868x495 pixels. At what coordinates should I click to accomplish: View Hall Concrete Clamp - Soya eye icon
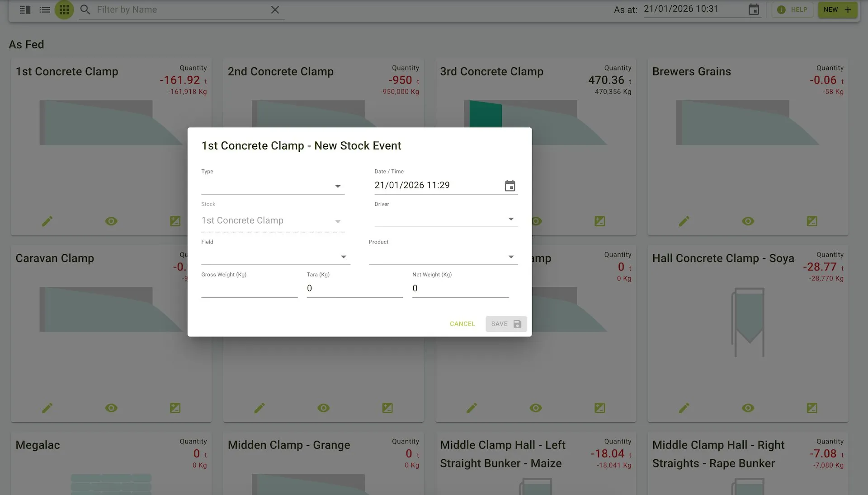(748, 408)
